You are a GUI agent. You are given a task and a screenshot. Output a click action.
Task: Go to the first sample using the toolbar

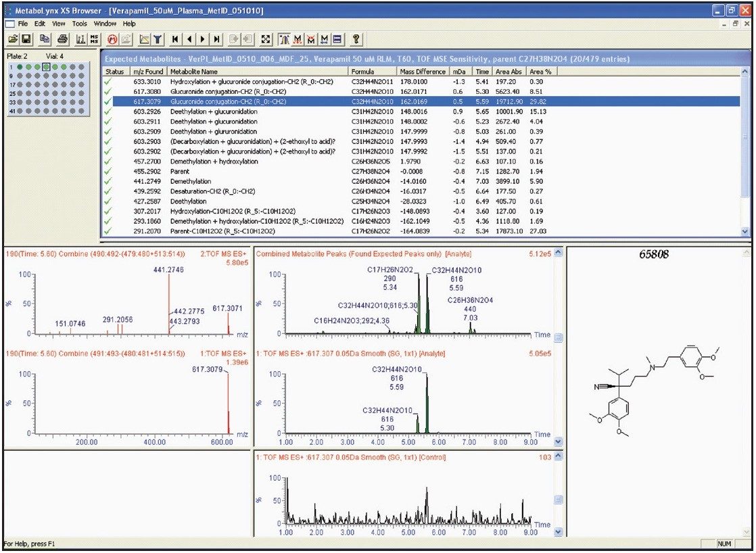(x=176, y=39)
